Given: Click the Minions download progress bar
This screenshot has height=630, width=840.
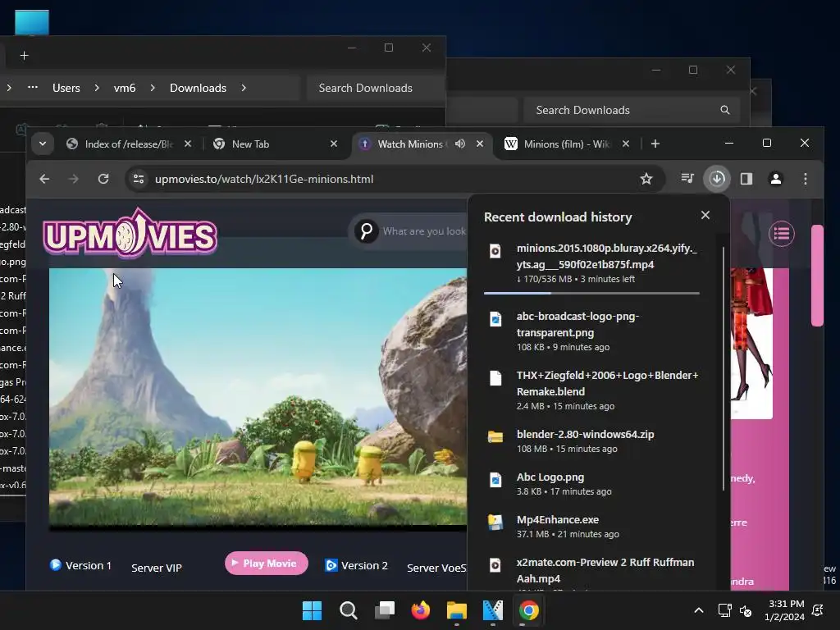Looking at the screenshot, I should pyautogui.click(x=591, y=293).
